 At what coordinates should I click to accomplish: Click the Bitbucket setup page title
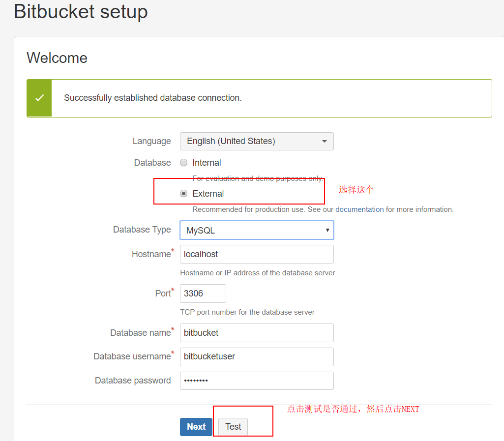tap(81, 12)
